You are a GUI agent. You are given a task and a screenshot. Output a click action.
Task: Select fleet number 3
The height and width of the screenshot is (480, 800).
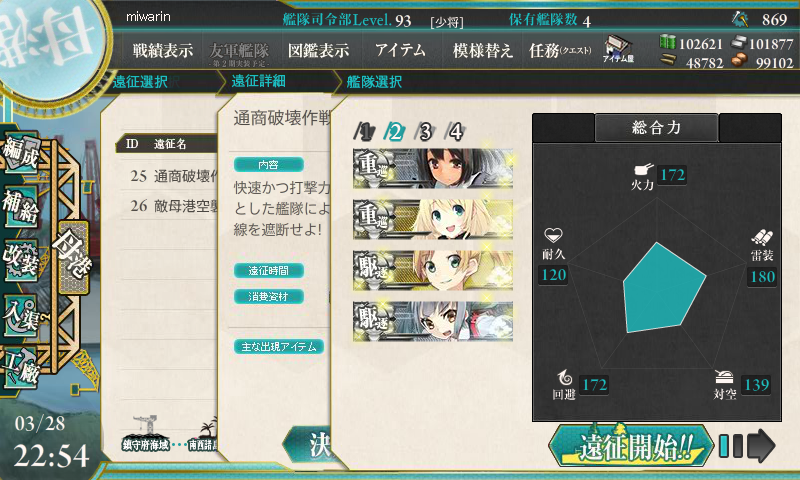coord(424,132)
